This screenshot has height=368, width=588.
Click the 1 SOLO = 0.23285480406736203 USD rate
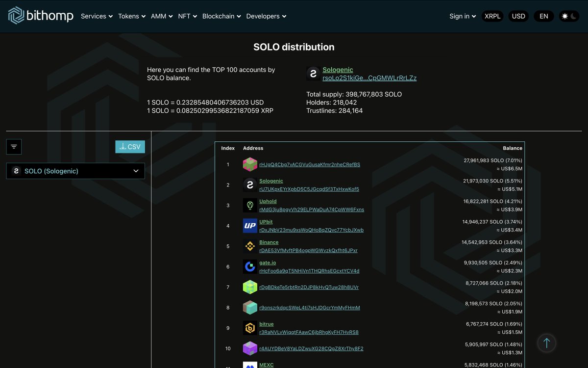click(x=205, y=103)
